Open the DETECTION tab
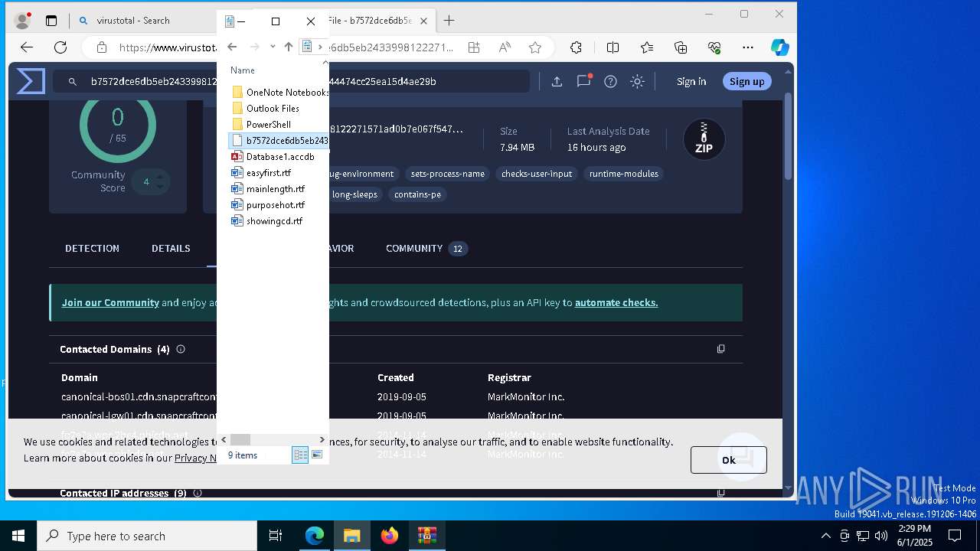The height and width of the screenshot is (551, 980). click(92, 248)
